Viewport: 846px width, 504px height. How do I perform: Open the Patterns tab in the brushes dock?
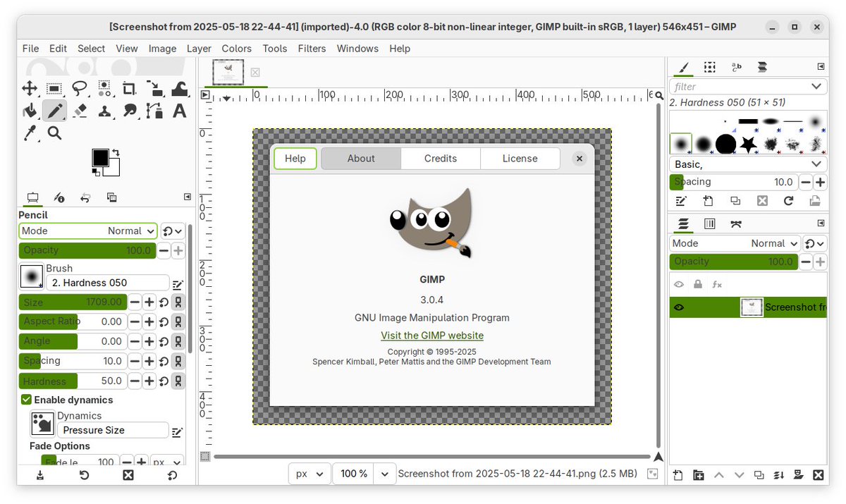(x=709, y=67)
